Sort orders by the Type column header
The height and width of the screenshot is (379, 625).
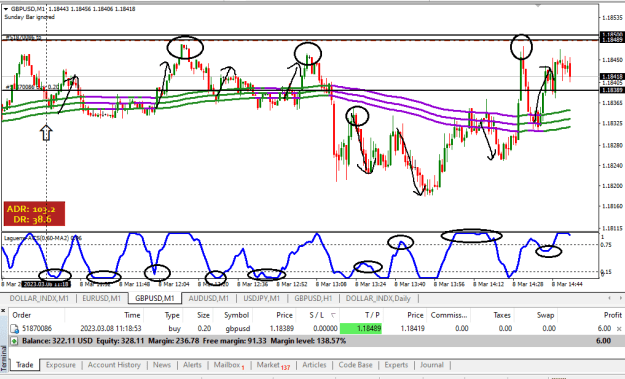click(x=172, y=315)
